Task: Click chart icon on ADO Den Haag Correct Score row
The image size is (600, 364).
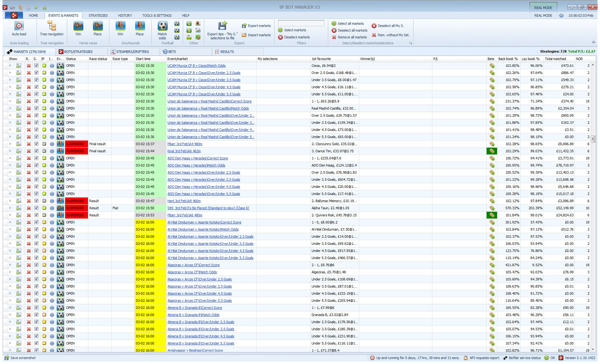Action: coord(19,158)
